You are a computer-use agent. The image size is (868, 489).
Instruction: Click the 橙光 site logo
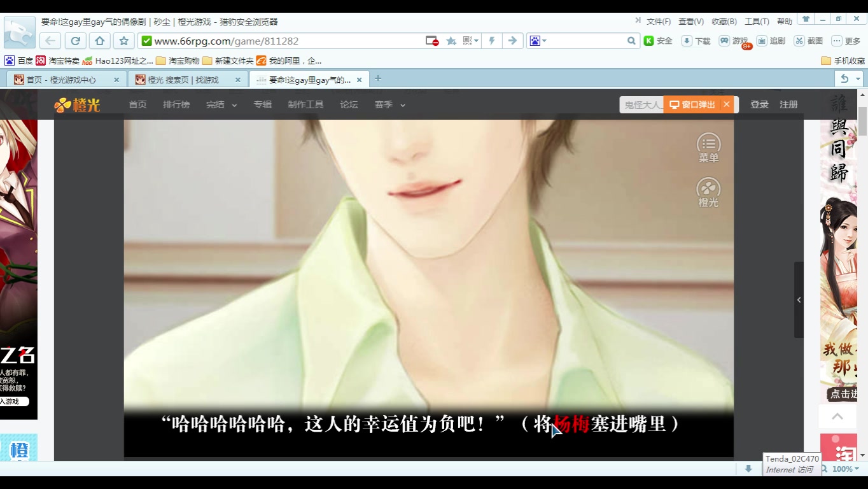point(77,105)
